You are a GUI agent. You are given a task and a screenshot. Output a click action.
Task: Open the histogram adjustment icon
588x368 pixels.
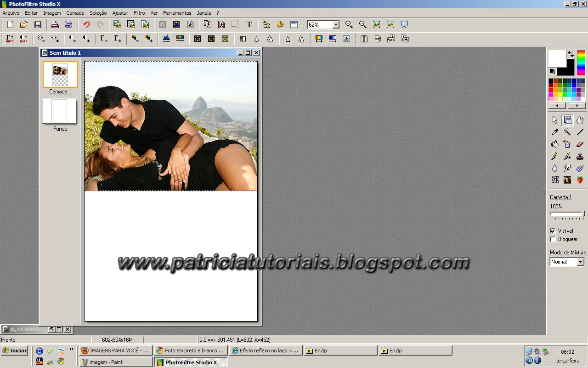click(166, 39)
